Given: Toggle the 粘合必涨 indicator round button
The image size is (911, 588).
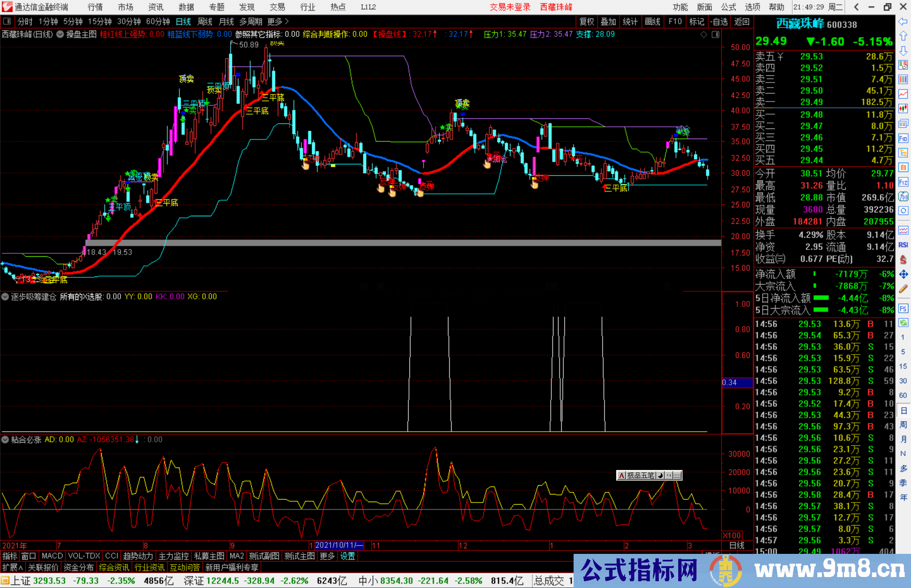Looking at the screenshot, I should click(x=5, y=440).
